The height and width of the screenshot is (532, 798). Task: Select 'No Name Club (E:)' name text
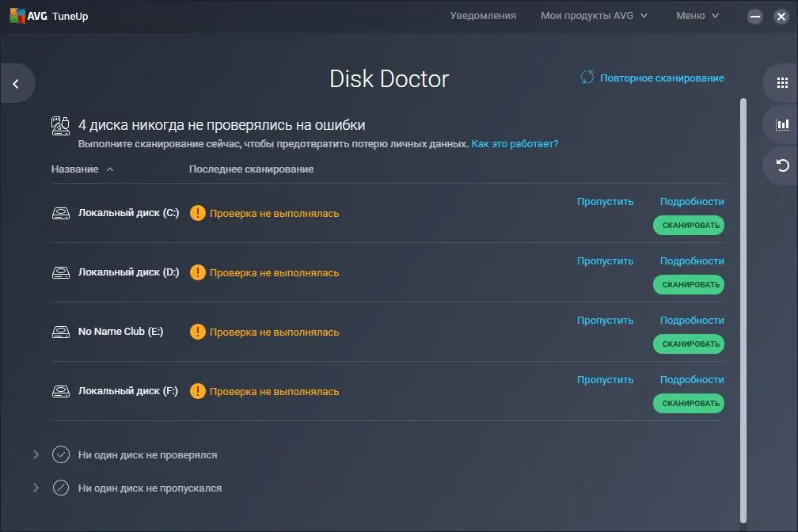pos(120,332)
